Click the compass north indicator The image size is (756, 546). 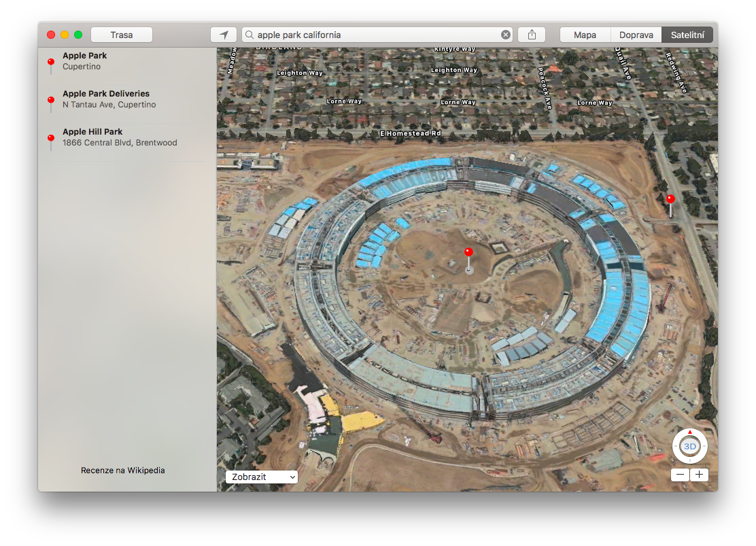pos(690,432)
